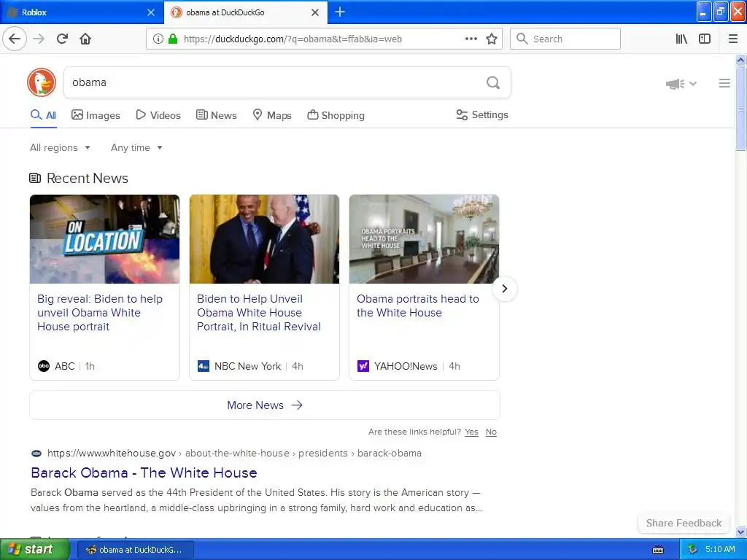Image resolution: width=747 pixels, height=560 pixels.
Task: Answer No to links helpful question
Action: click(491, 432)
